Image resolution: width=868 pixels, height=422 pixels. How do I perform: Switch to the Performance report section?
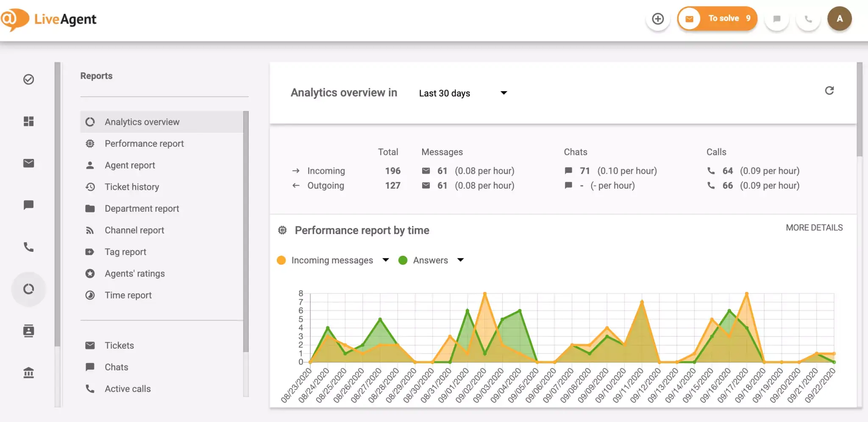click(144, 143)
